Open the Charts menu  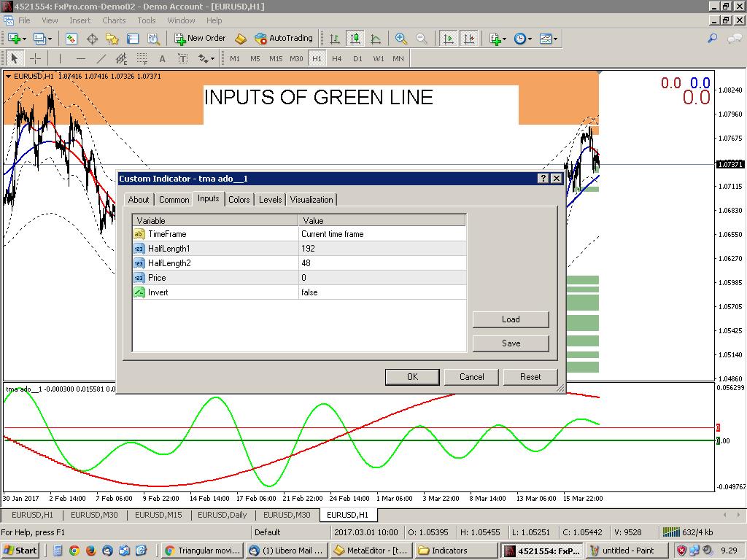(113, 20)
